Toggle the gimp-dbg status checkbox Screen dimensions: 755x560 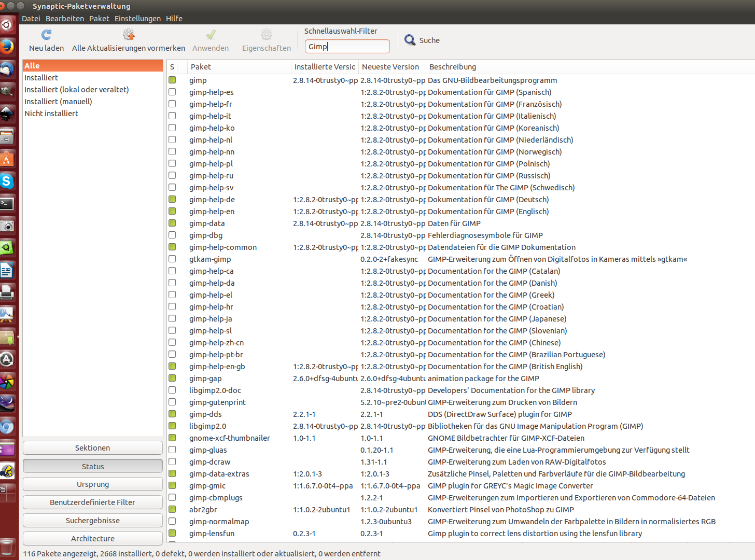172,235
